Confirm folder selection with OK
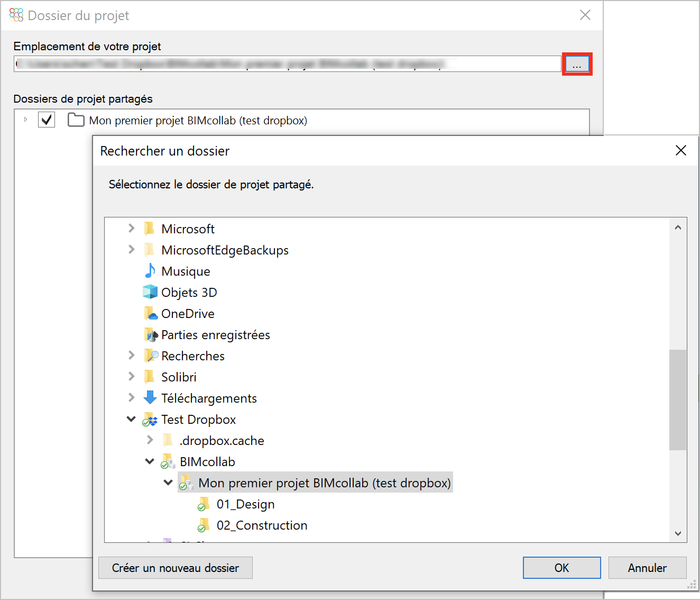The height and width of the screenshot is (600, 700). click(x=562, y=568)
